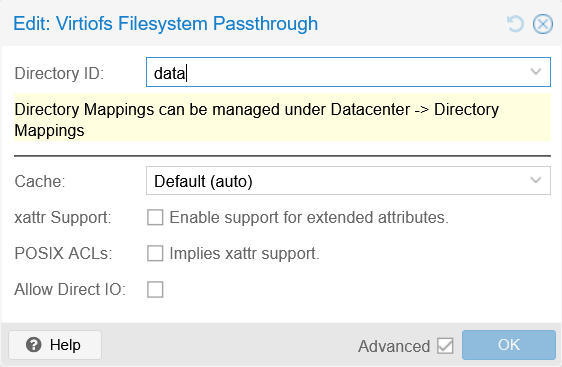
Task: Click the 'Cache:' field label
Action: [40, 181]
